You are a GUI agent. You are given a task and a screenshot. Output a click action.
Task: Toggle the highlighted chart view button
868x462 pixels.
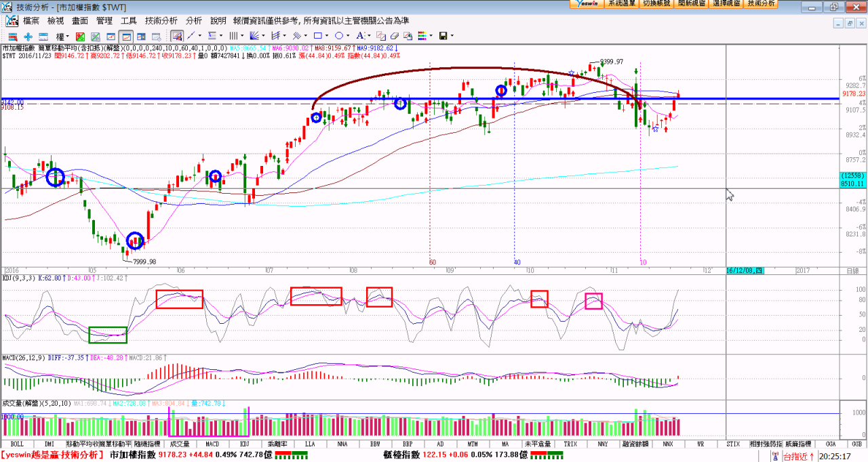[126, 36]
